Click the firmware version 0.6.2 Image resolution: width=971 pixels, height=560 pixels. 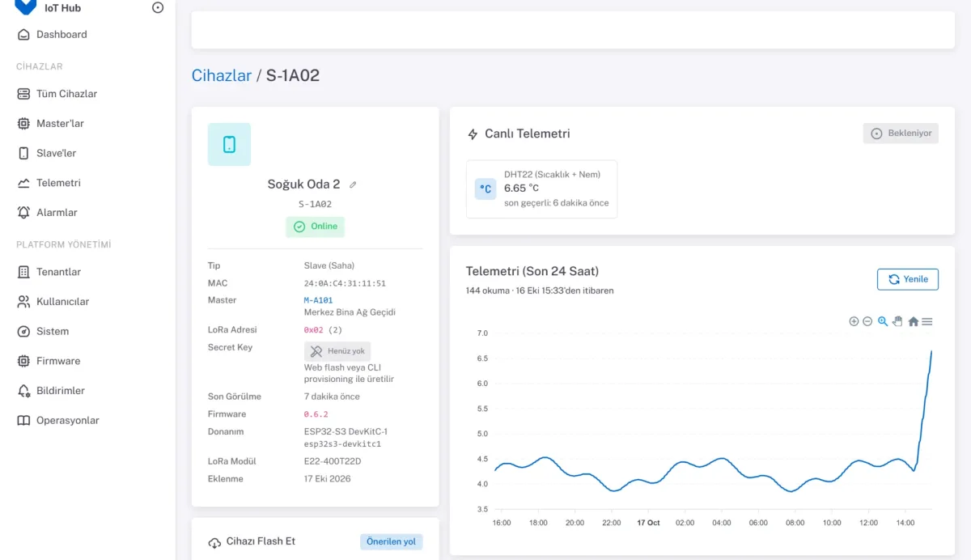(x=316, y=414)
